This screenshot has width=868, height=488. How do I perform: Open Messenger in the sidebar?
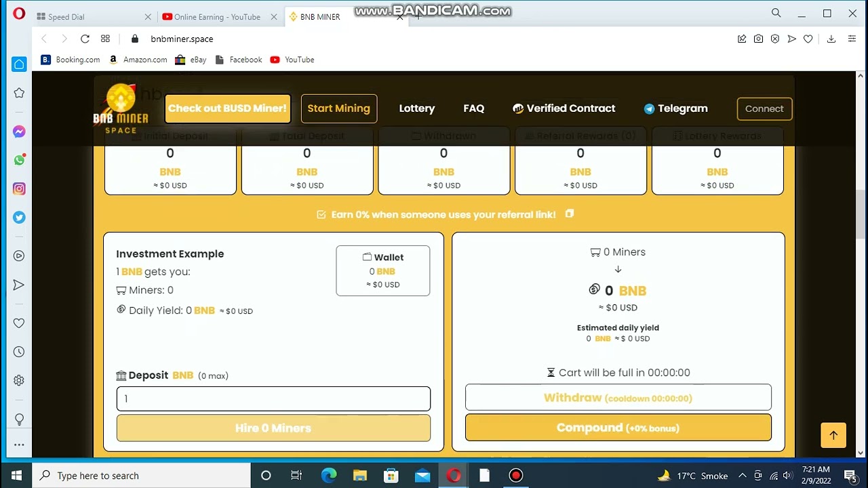[19, 132]
